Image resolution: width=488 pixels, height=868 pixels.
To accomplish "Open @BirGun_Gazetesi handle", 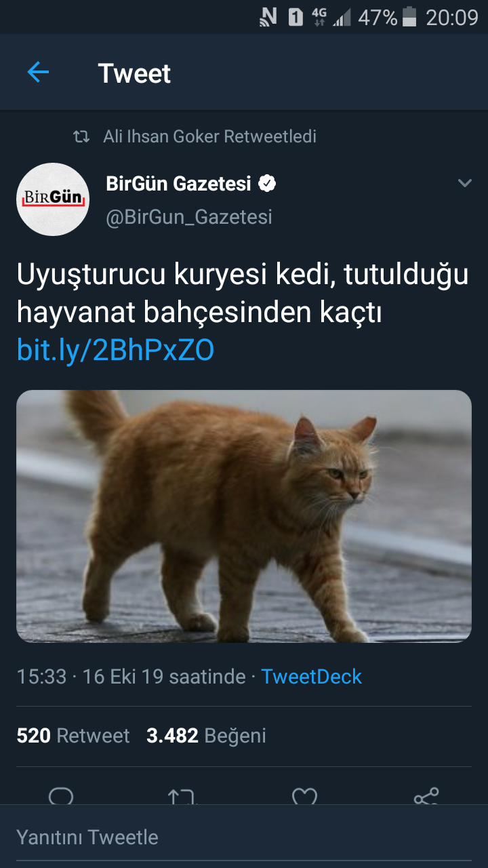I will [189, 217].
